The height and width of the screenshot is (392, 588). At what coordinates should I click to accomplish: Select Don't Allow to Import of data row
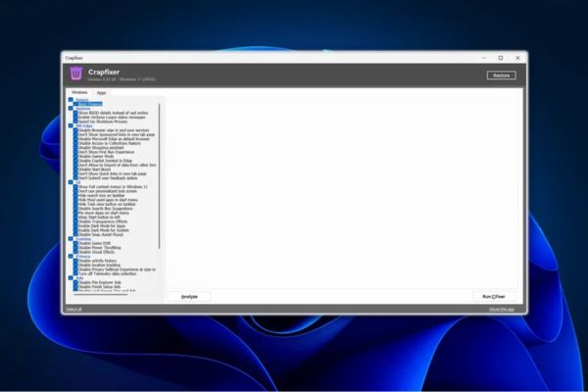pyautogui.click(x=117, y=165)
